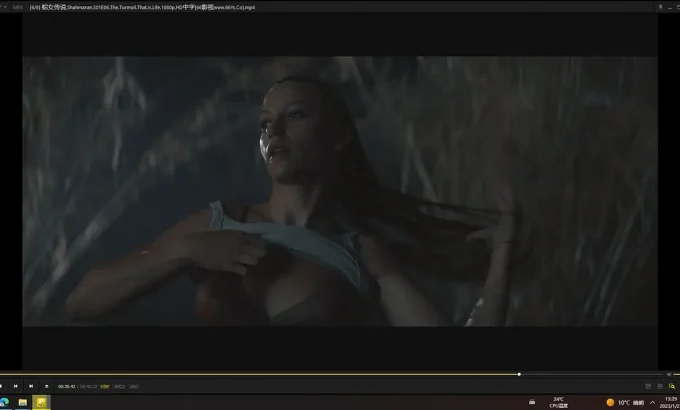Viewport: 680px width, 410px height.
Task: Open the yellow playlist search icon
Action: coord(672,386)
